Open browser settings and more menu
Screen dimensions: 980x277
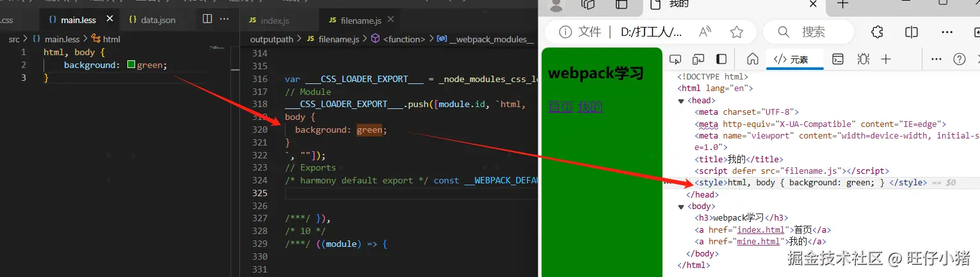pyautogui.click(x=947, y=32)
